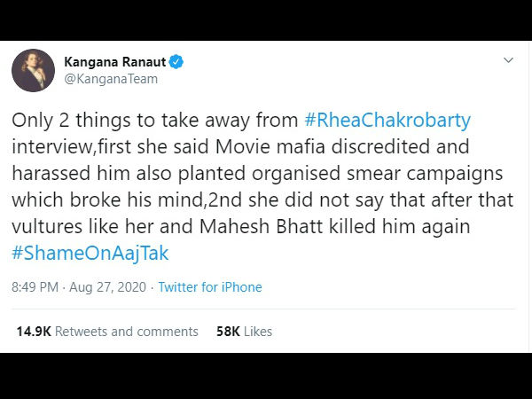Click the blue verified badge
This screenshot has height=399, width=532.
[x=176, y=62]
